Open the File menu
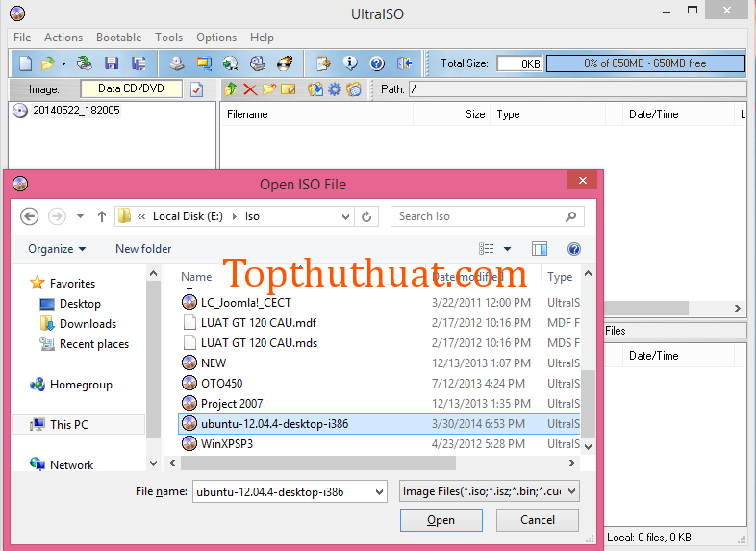The width and height of the screenshot is (756, 551). coord(22,38)
